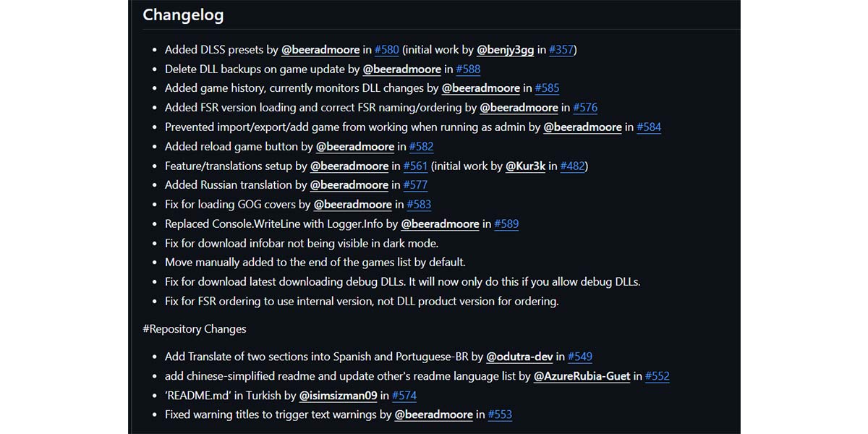Open pull request #576 on FSR loading
Image resolution: width=868 pixels, height=434 pixels.
coord(585,108)
